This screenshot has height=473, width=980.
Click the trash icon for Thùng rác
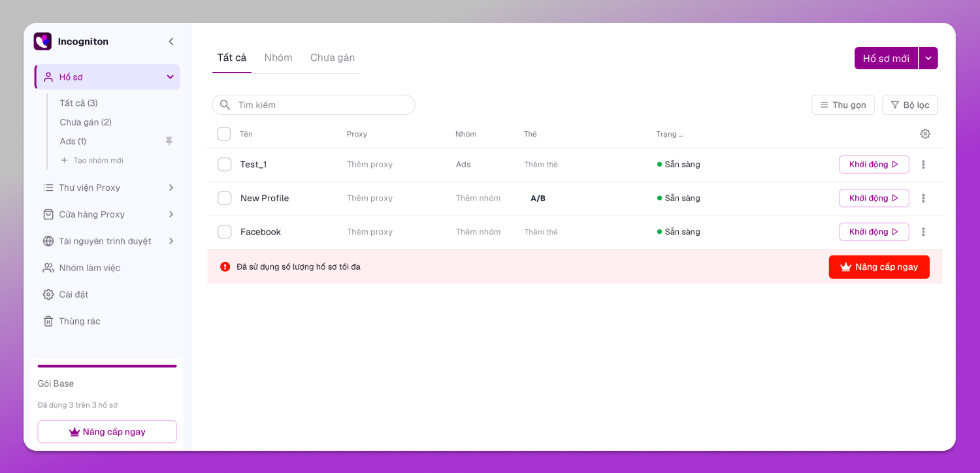point(48,321)
